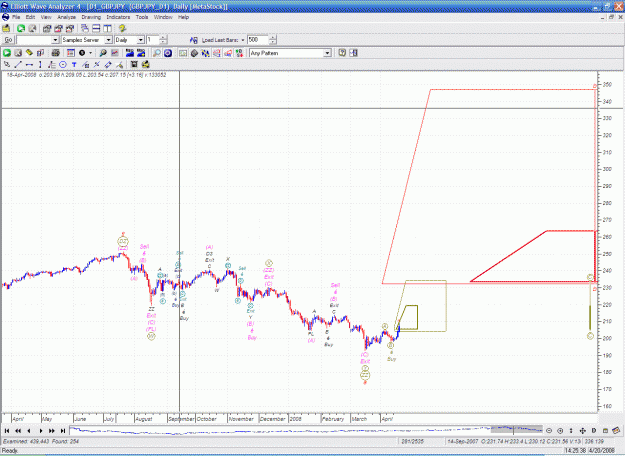Click the cascade windows icon
Viewport: 625px width, 456px height.
[x=85, y=28]
